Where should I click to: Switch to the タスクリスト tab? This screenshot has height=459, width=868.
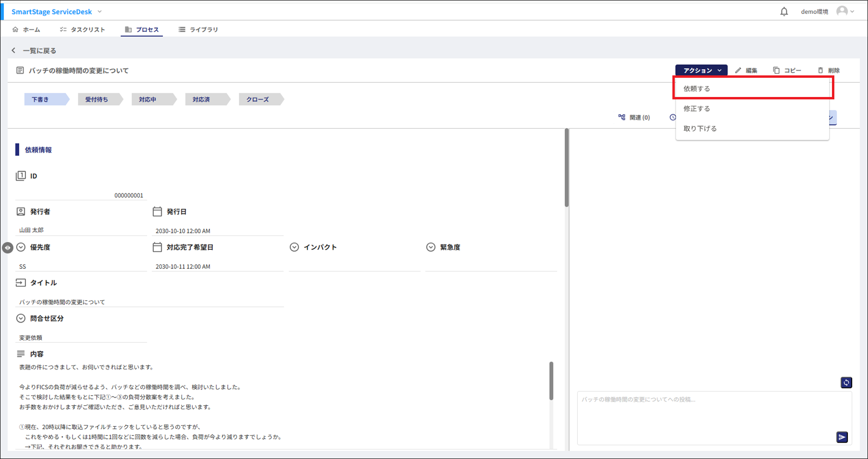[x=82, y=30]
